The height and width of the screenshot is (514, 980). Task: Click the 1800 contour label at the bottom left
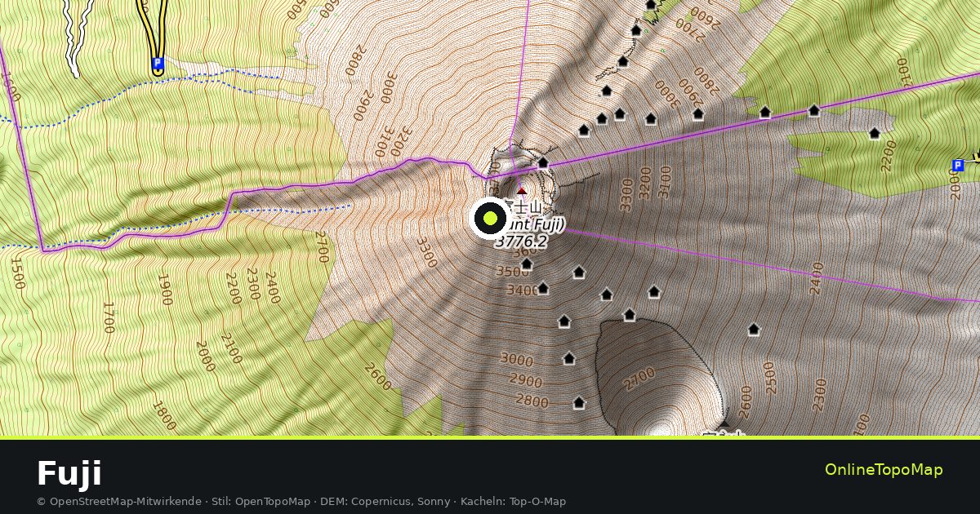point(163,414)
